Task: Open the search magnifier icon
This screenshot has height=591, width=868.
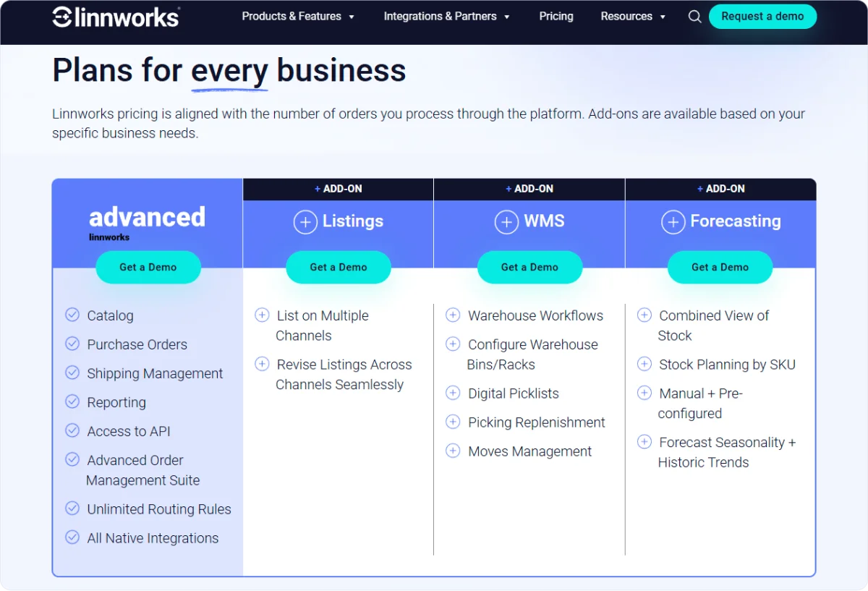Action: (x=694, y=17)
